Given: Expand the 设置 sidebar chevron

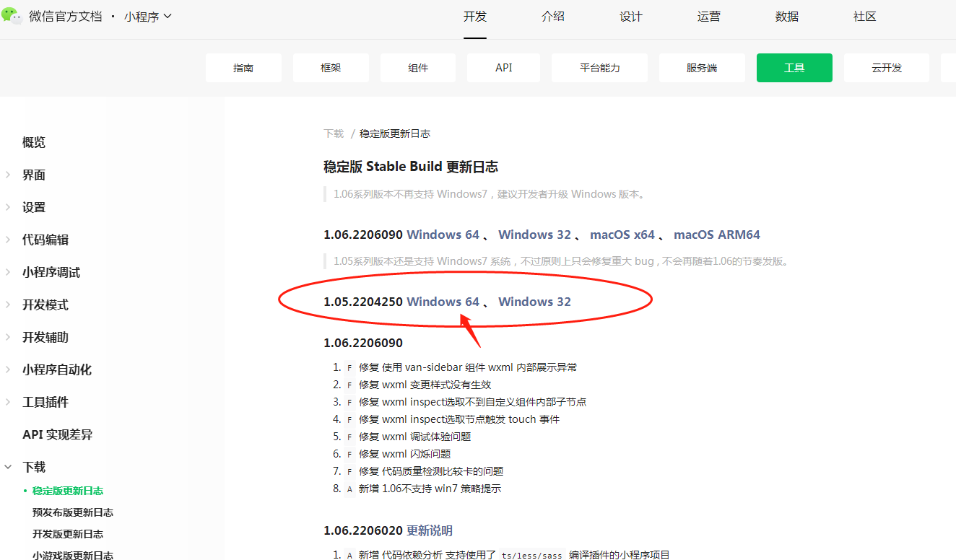Looking at the screenshot, I should [8, 207].
